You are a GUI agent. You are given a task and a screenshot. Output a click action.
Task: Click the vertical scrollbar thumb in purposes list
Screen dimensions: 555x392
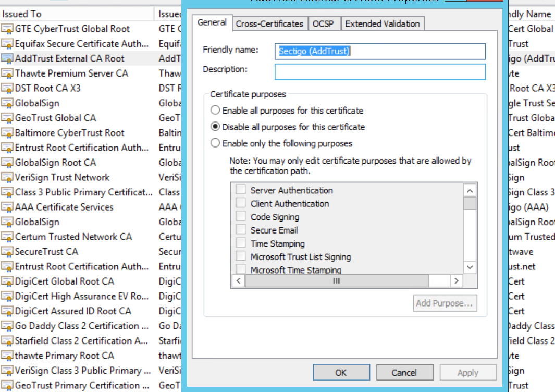(470, 203)
